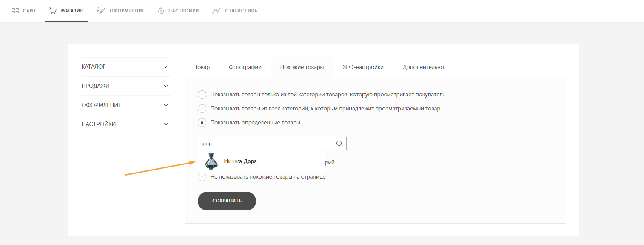Click the СТАТИСТИКА chart icon

216,11
